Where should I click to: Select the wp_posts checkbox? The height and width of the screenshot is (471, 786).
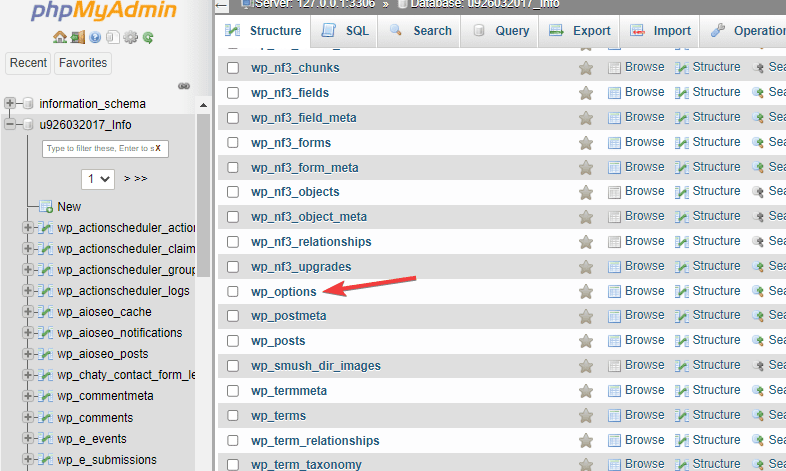pos(233,341)
